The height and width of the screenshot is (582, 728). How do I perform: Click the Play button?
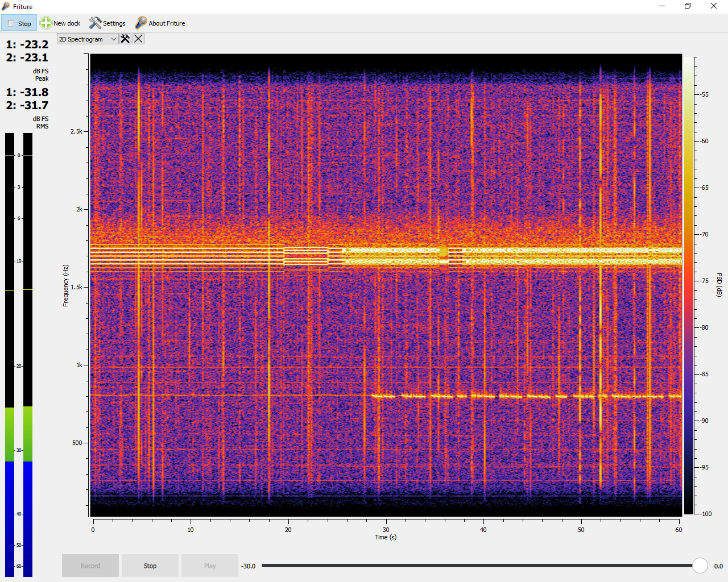[210, 566]
